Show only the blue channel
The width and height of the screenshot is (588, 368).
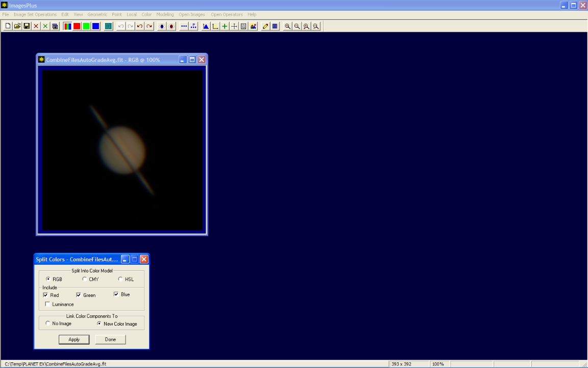coord(95,26)
